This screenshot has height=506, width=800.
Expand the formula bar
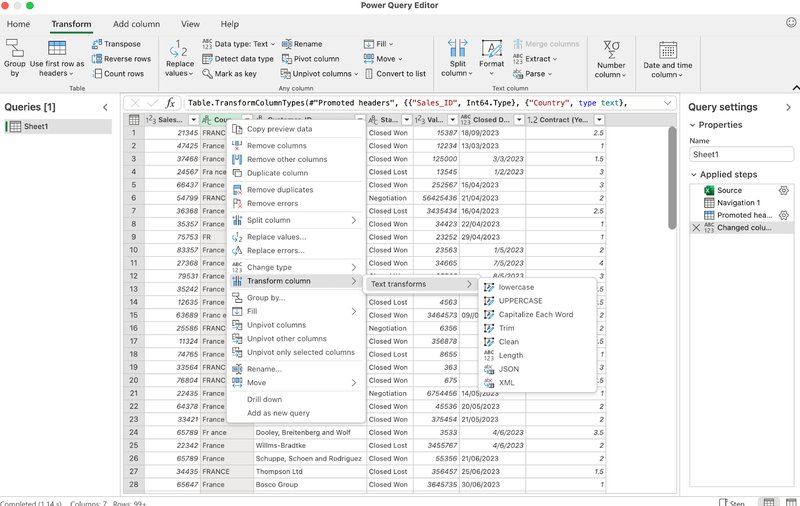tap(667, 103)
